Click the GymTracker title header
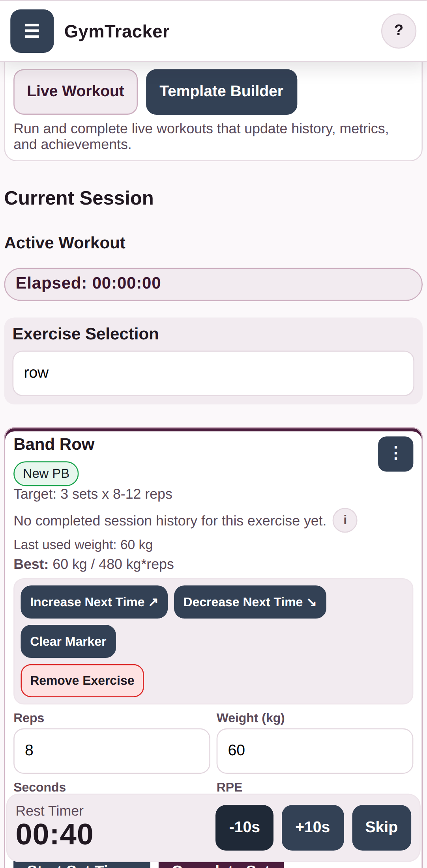Screen dimensions: 427x868 pos(117,31)
